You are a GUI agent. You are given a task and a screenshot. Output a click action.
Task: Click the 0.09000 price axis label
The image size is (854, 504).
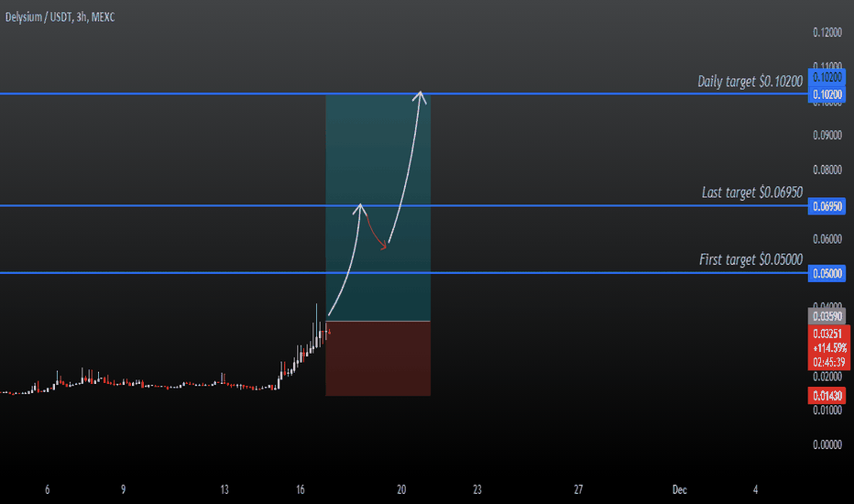tap(827, 135)
